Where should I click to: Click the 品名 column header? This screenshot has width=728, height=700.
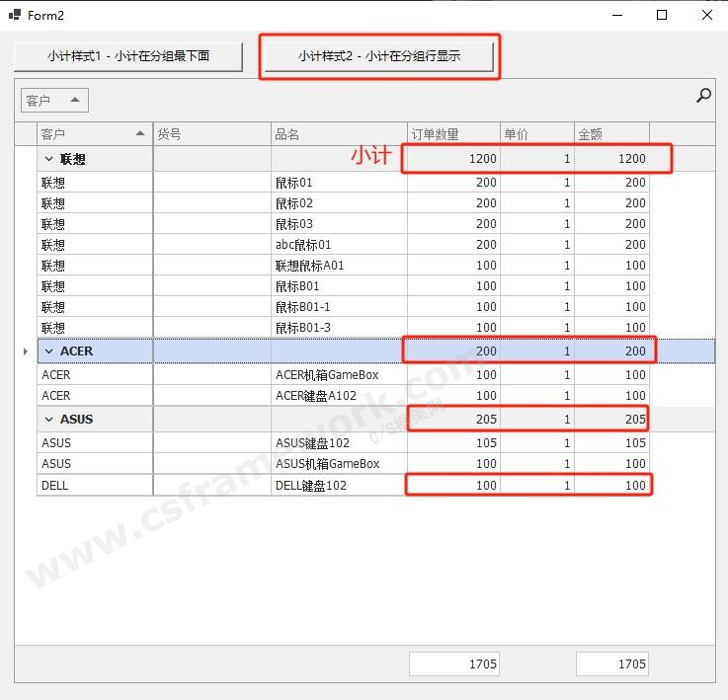point(338,134)
